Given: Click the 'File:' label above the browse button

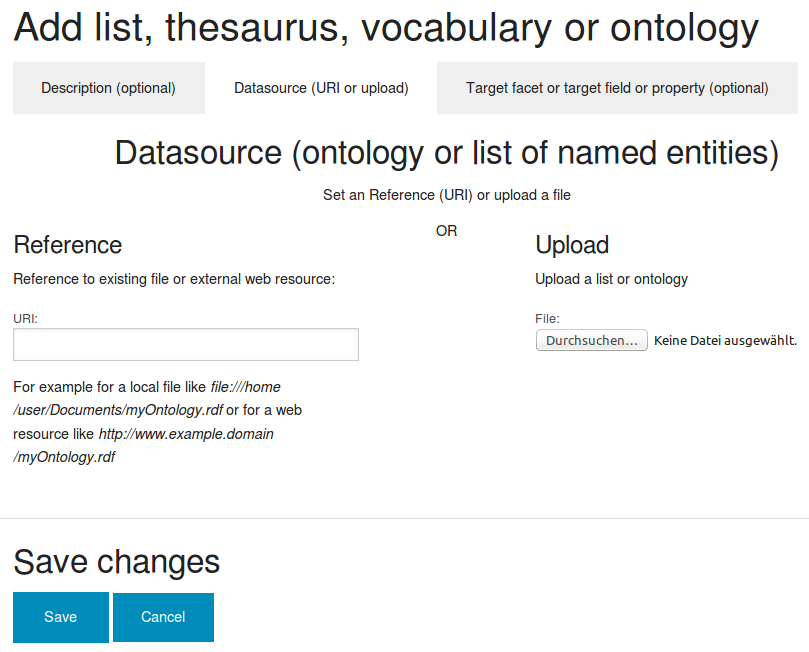Looking at the screenshot, I should pos(547,319).
